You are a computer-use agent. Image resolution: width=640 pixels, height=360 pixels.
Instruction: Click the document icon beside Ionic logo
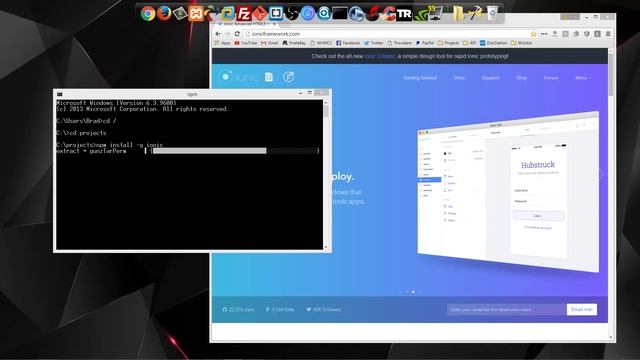269,77
